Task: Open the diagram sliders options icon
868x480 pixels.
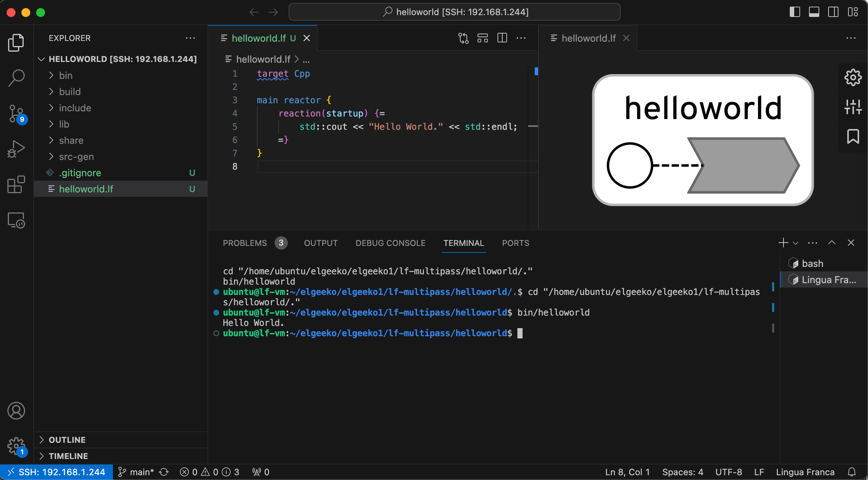Action: (853, 107)
